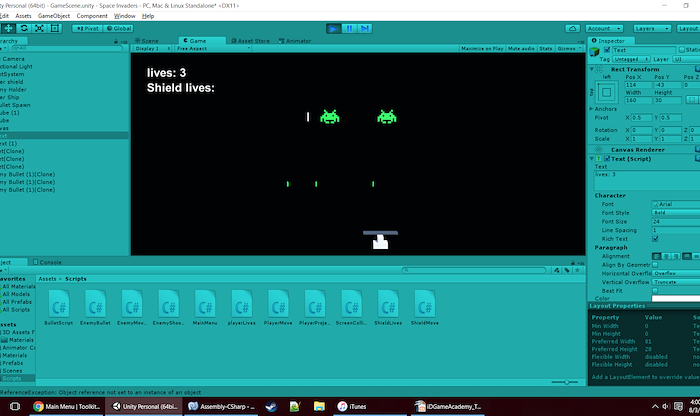Viewport: 700px width, 416px height.
Task: Expand the Anchors foldout
Action: (x=592, y=108)
